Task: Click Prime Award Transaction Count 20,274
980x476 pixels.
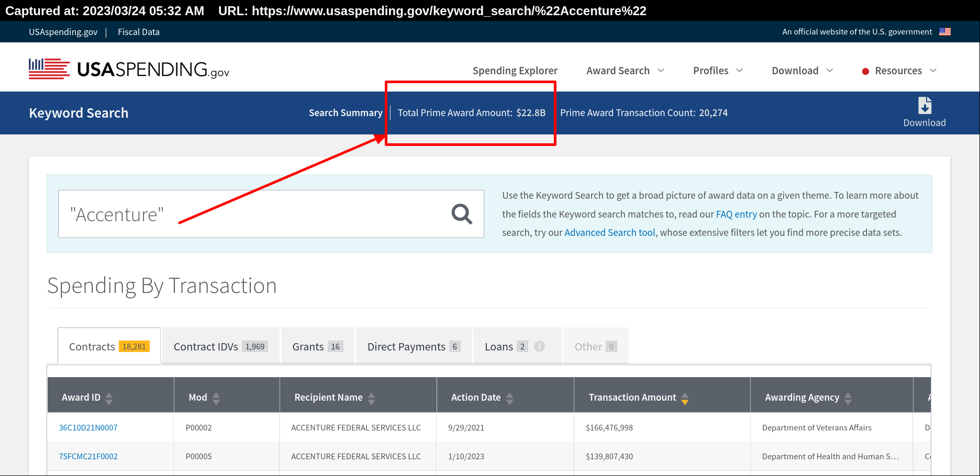Action: click(x=644, y=112)
